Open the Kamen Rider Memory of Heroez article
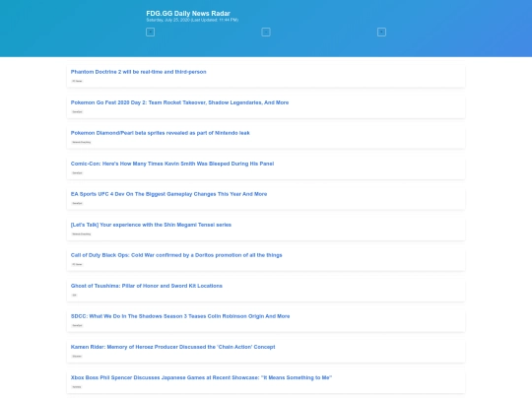Image resolution: width=532 pixels, height=399 pixels. tap(172, 347)
